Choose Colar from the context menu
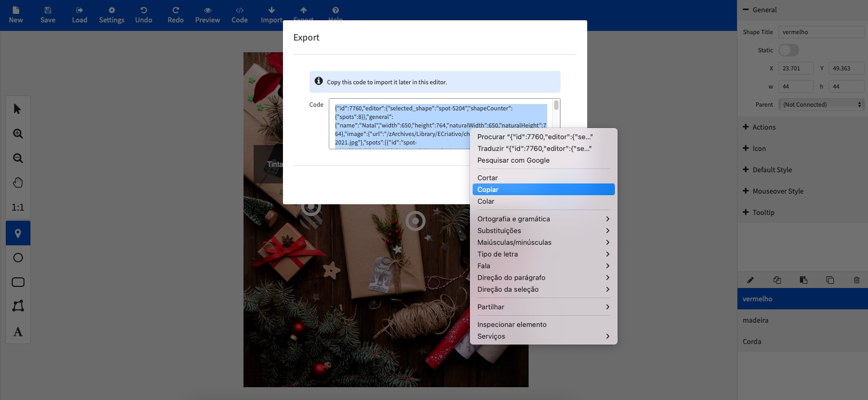 (x=543, y=201)
